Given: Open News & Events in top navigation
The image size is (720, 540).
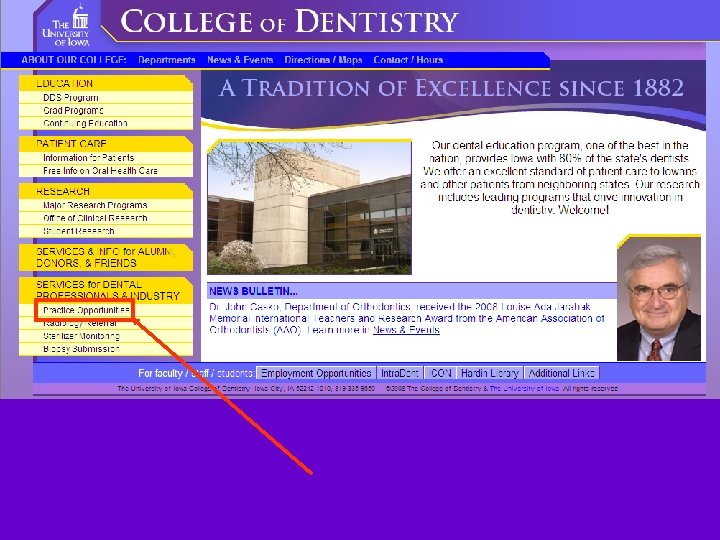Looking at the screenshot, I should click(240, 60).
